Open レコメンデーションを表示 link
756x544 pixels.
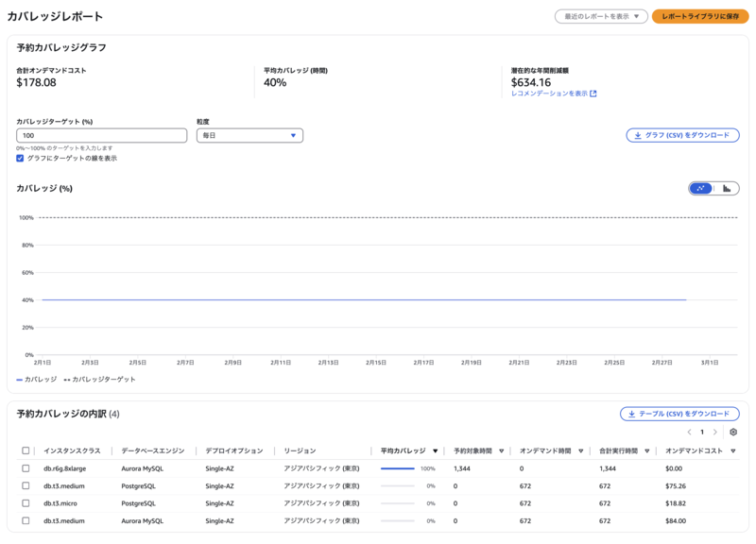click(x=554, y=93)
